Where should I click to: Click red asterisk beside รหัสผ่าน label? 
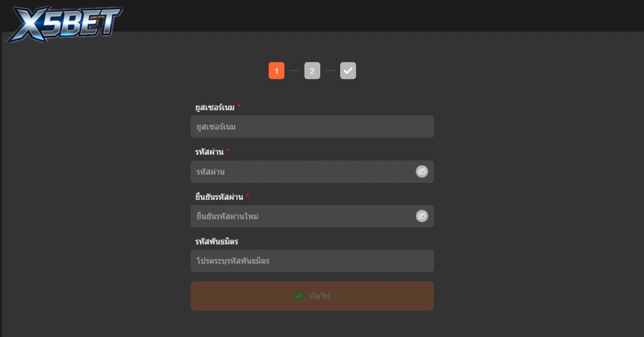point(228,152)
